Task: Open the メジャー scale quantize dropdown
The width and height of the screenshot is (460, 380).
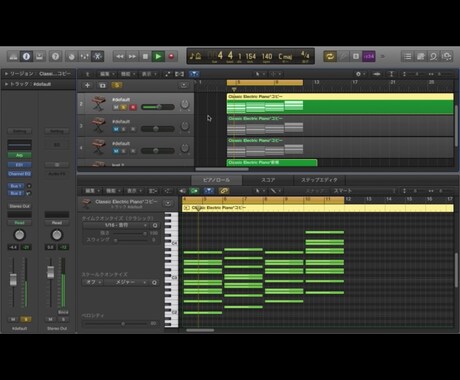Action: (x=127, y=282)
